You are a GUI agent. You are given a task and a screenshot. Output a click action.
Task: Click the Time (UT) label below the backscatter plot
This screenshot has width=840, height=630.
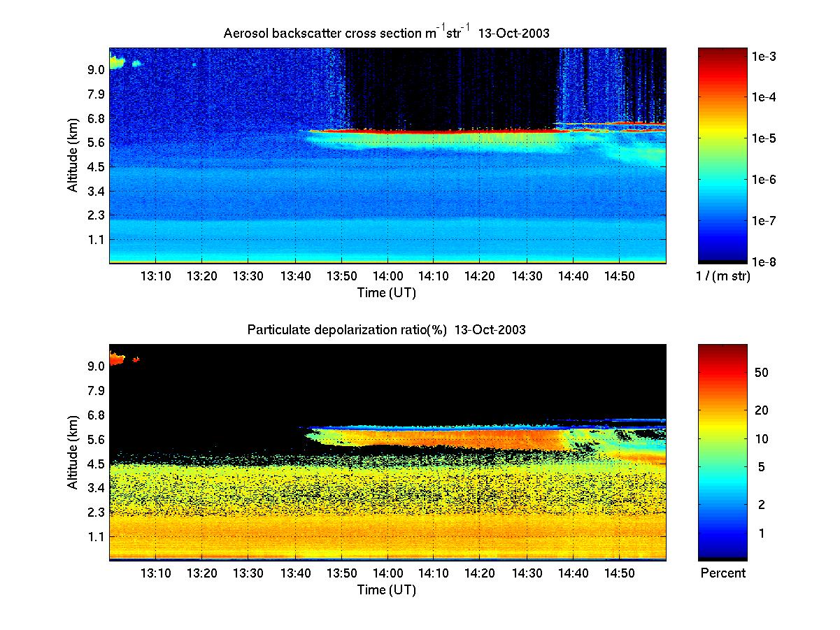coord(387,293)
